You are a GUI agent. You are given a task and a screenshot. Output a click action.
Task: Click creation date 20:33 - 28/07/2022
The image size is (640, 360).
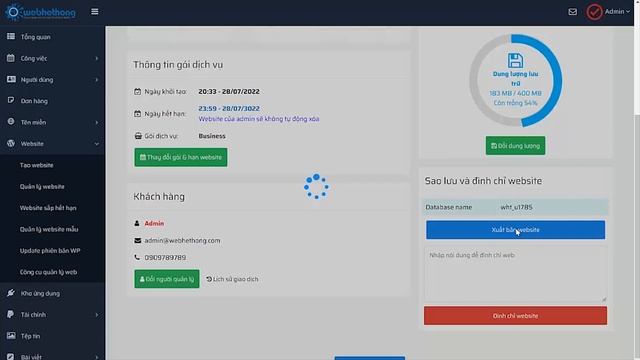[229, 91]
